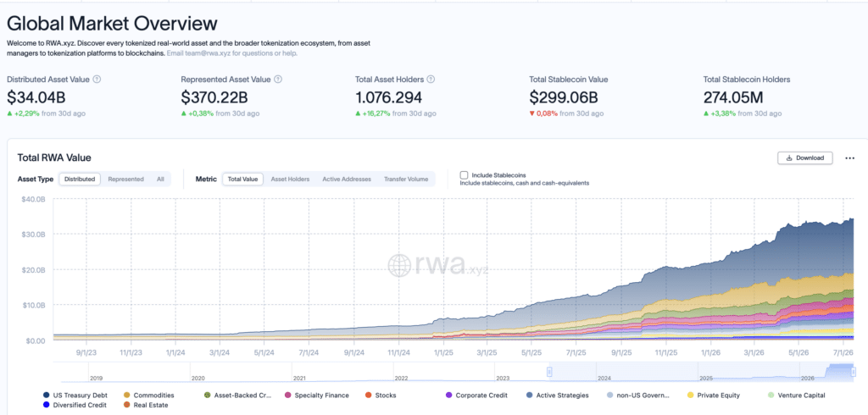Select the Represented asset type
This screenshot has height=415, width=868.
tap(125, 180)
